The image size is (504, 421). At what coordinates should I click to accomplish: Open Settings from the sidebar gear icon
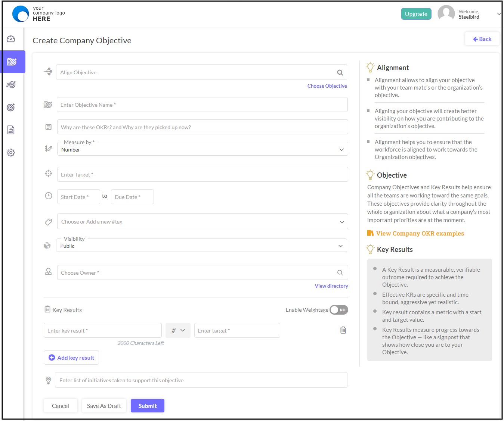(x=10, y=152)
